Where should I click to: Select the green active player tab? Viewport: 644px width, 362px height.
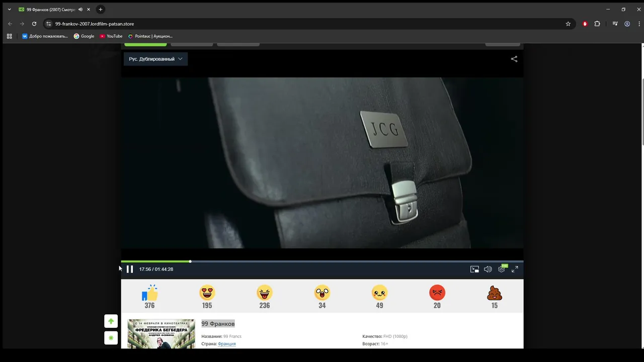coord(145,45)
